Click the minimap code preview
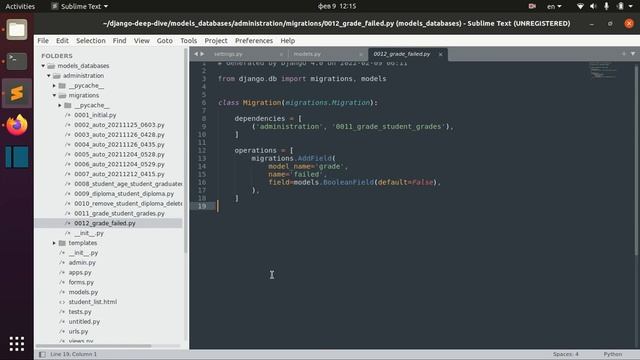640x360 pixels. tap(603, 70)
